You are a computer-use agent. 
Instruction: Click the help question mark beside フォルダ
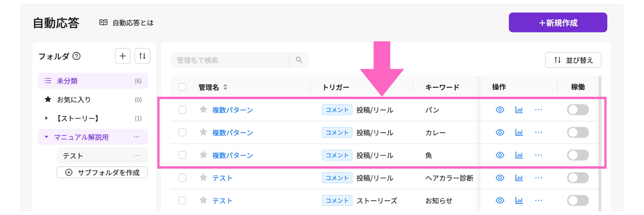pos(76,56)
